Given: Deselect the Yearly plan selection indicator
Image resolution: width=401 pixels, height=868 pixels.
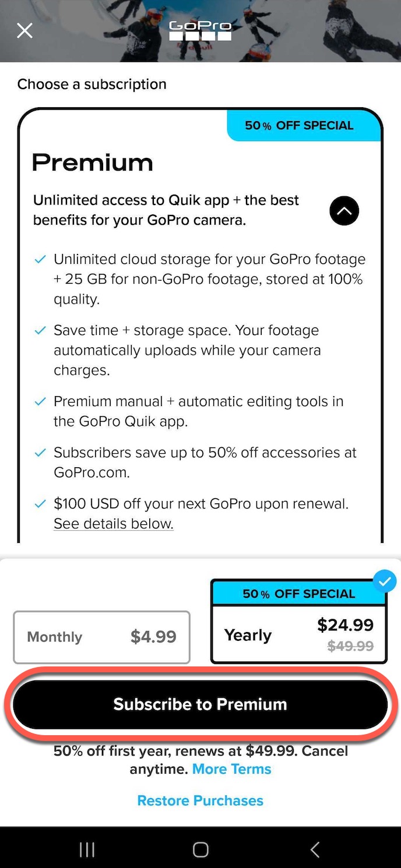Looking at the screenshot, I should point(385,581).
